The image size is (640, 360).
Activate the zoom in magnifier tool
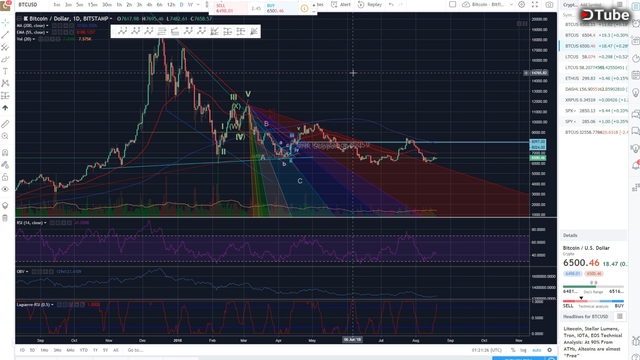point(5,136)
